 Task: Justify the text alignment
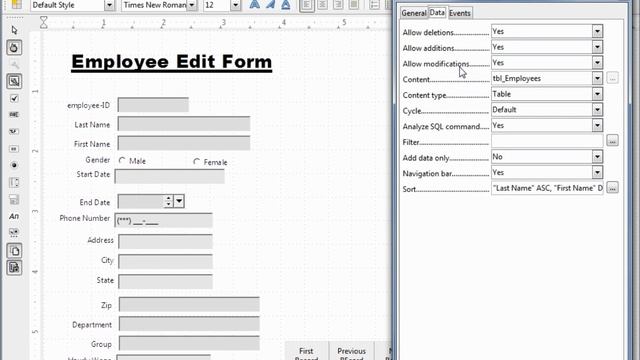[x=353, y=5]
